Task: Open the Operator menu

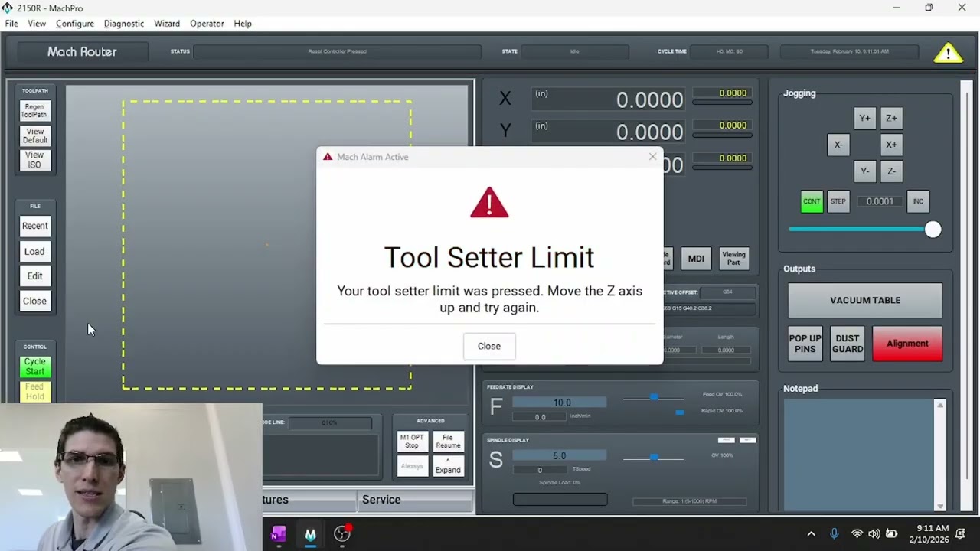Action: [207, 24]
